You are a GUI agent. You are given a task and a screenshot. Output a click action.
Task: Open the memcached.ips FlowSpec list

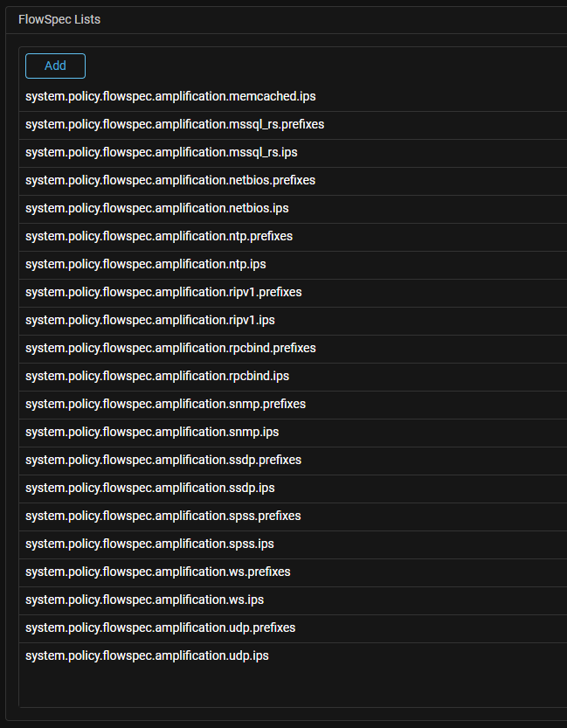(164, 96)
